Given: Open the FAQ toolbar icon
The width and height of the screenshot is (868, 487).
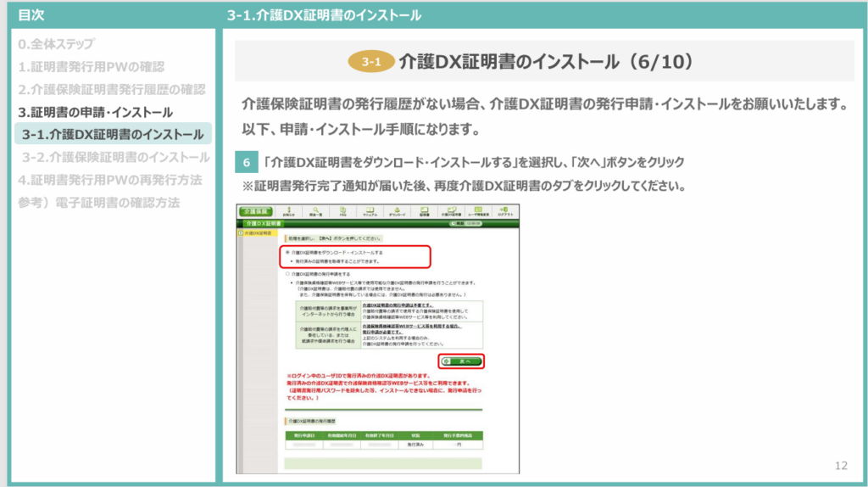Looking at the screenshot, I should (x=342, y=211).
